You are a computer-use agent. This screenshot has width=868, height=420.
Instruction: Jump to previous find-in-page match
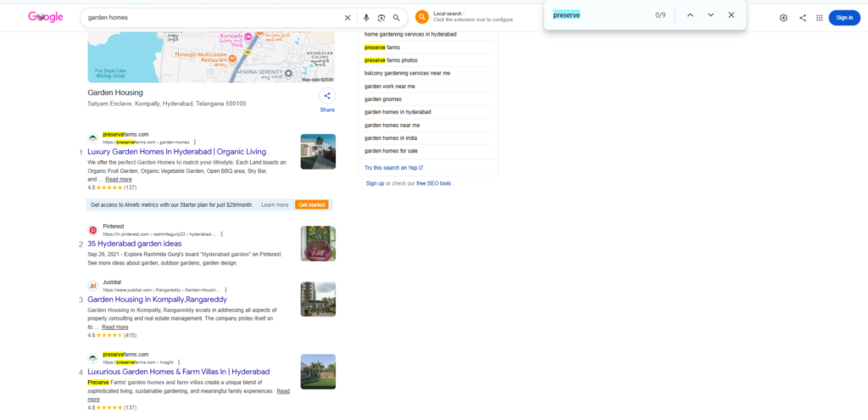pos(690,15)
